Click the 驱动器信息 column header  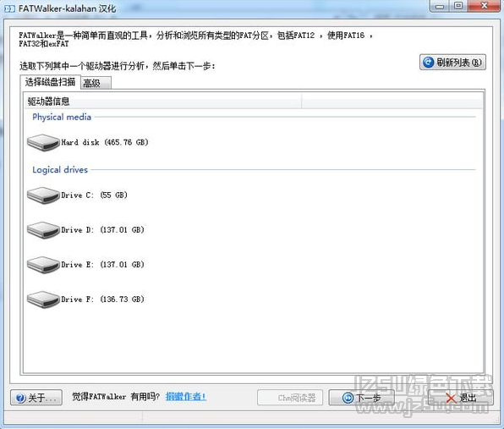[163, 102]
